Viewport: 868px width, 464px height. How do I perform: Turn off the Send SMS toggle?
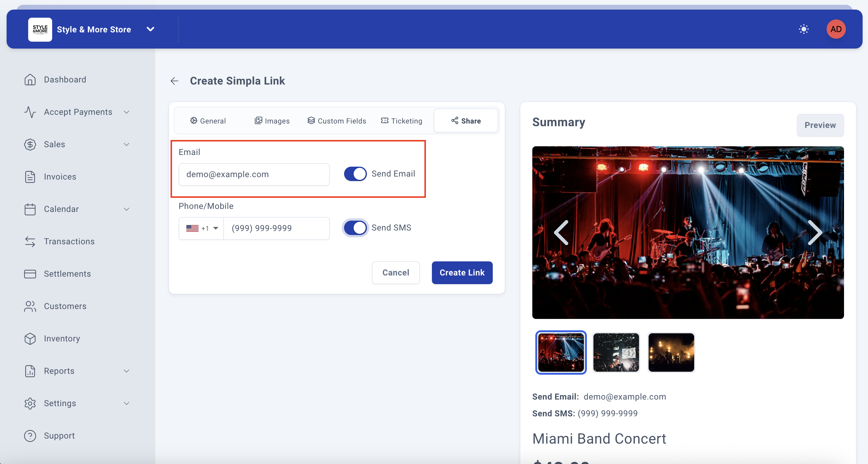pos(355,228)
